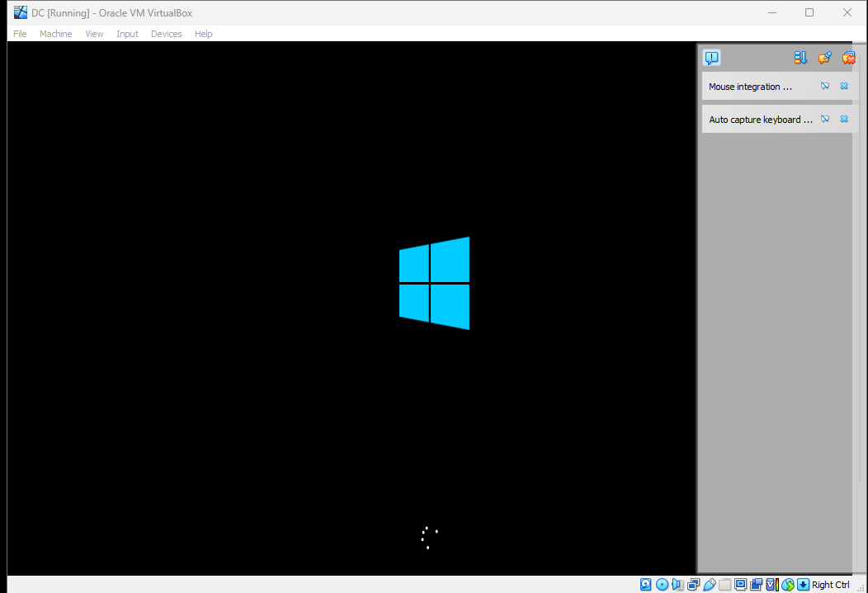
Task: Open the Help menu
Action: [x=203, y=34]
